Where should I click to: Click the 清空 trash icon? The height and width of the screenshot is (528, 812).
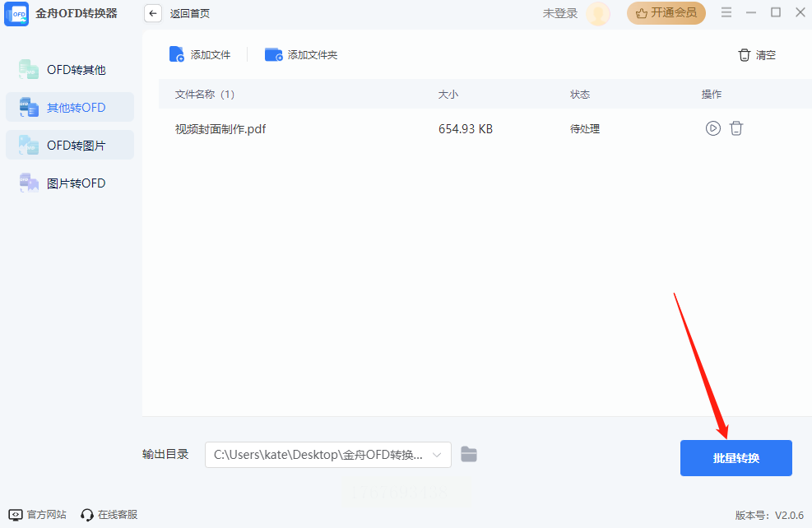(x=745, y=55)
